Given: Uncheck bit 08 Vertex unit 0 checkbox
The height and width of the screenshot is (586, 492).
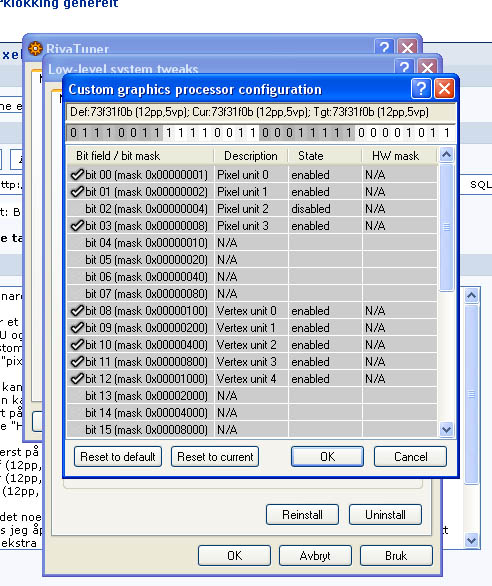Looking at the screenshot, I should click(x=77, y=310).
